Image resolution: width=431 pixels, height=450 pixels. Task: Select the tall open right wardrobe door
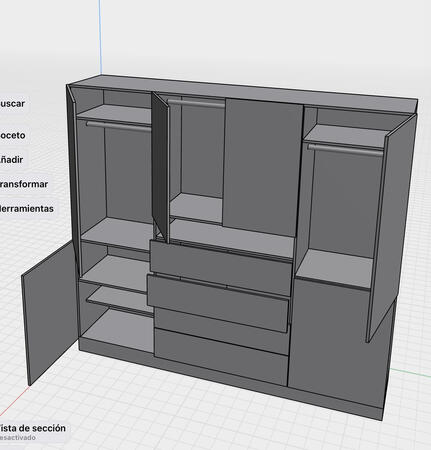coord(392,227)
